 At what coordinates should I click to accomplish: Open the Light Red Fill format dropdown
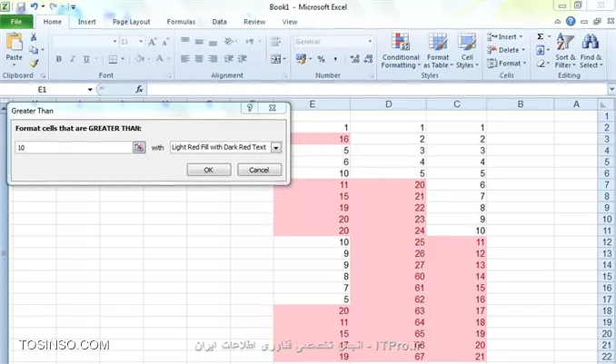click(276, 148)
